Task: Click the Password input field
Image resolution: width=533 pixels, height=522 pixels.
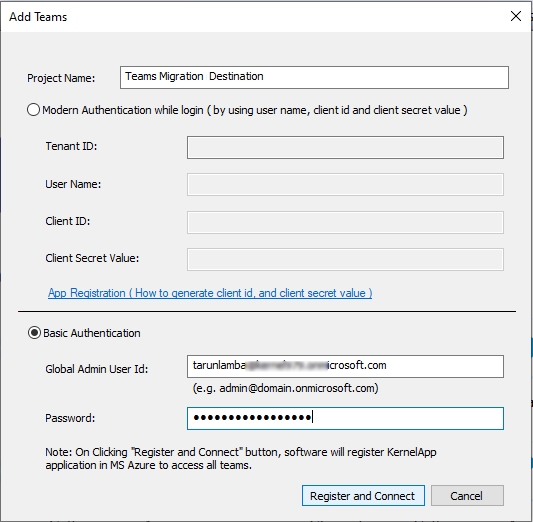Action: pyautogui.click(x=345, y=418)
